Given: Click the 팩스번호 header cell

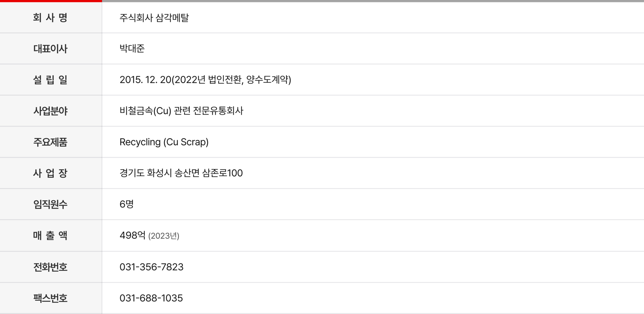Looking at the screenshot, I should 50,298.
